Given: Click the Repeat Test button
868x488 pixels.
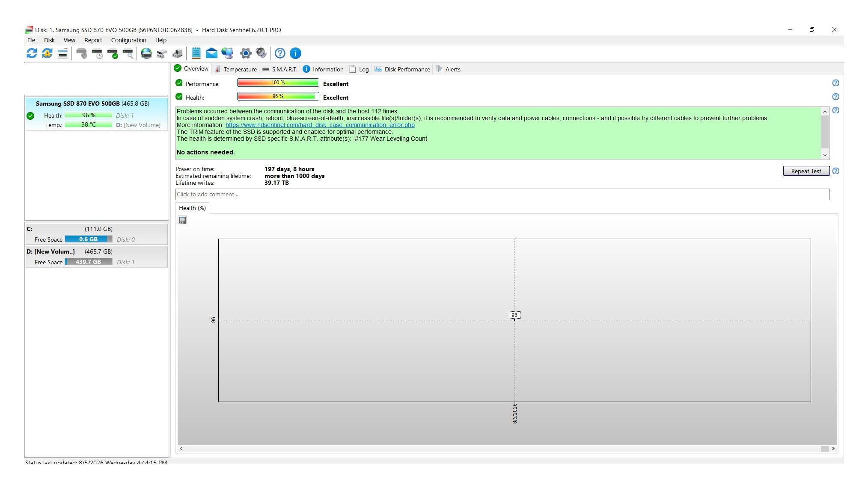Looking at the screenshot, I should point(806,171).
